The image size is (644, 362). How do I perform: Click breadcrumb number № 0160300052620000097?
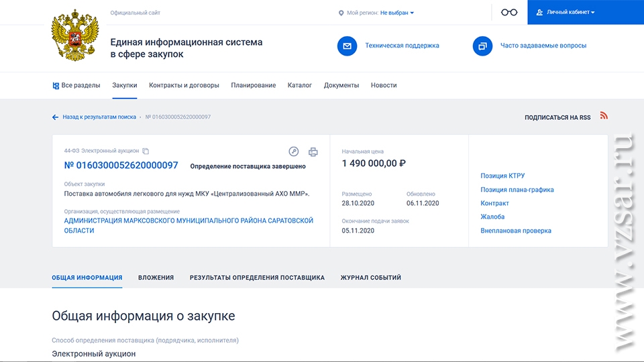point(178,117)
